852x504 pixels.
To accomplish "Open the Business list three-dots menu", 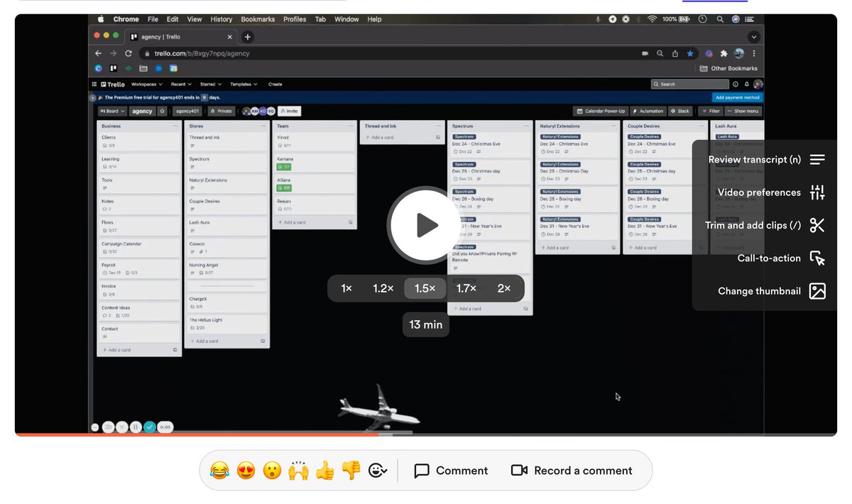I will (174, 126).
